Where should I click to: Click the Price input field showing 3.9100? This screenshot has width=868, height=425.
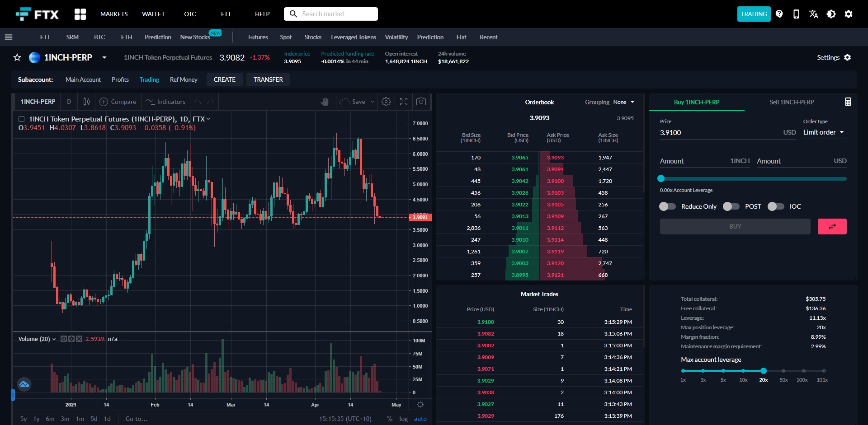tap(705, 132)
